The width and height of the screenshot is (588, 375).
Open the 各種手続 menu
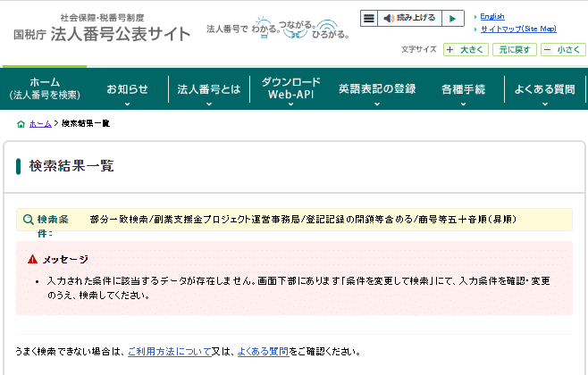click(x=463, y=90)
